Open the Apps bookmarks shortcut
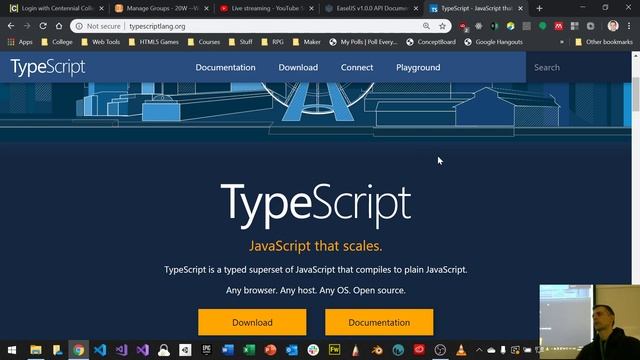 click(20, 42)
